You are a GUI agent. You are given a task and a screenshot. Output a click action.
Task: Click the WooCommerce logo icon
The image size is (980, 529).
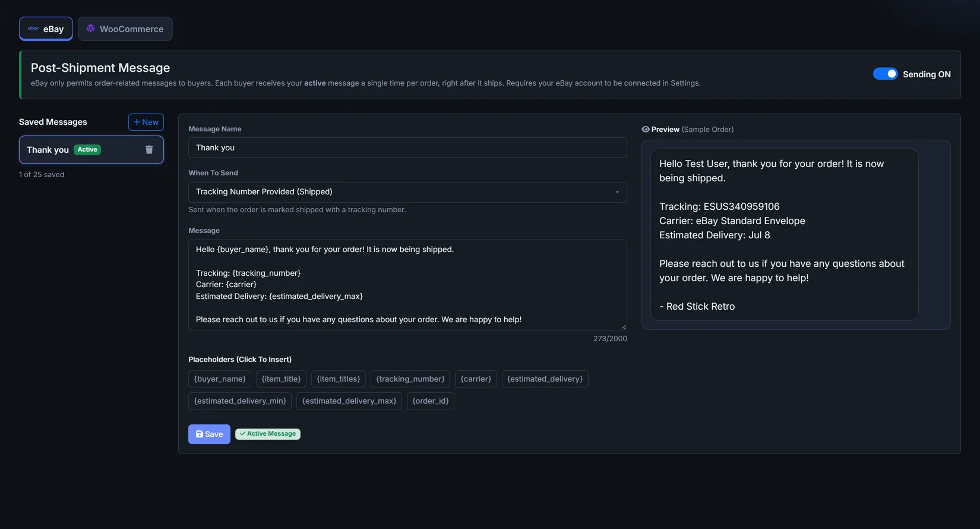point(91,29)
